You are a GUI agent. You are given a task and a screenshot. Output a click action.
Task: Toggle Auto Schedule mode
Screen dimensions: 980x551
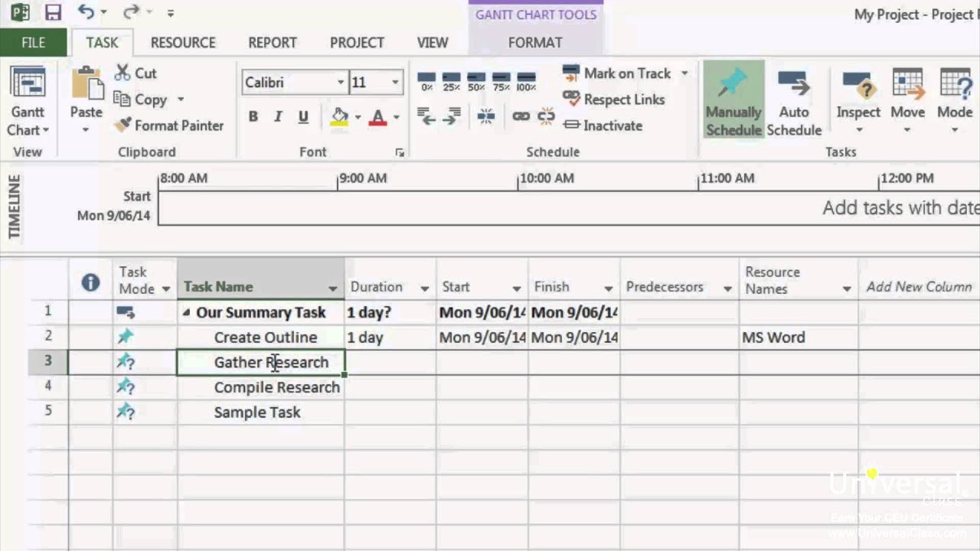794,101
